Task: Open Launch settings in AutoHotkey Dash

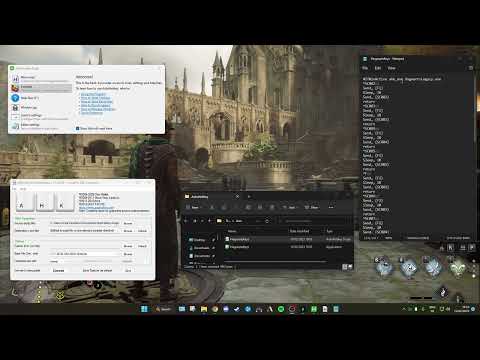Action: [x=41, y=117]
